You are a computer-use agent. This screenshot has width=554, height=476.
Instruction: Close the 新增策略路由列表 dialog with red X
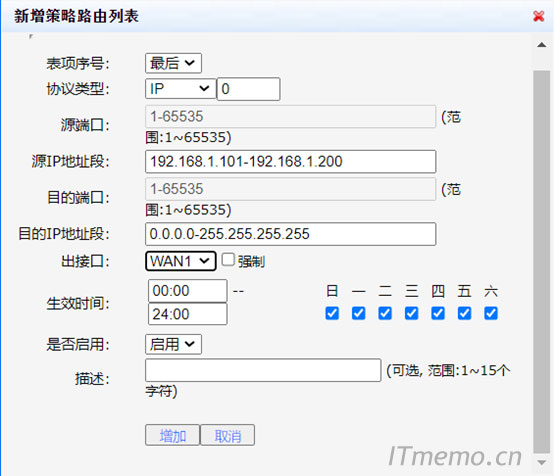tap(538, 16)
